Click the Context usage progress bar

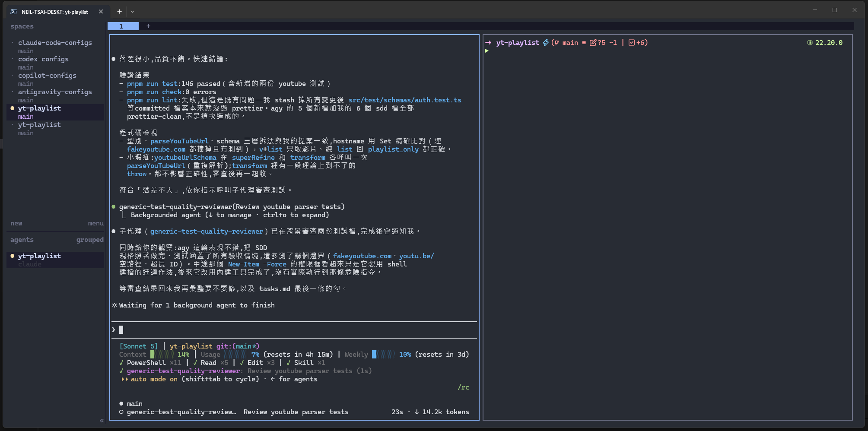coord(162,355)
